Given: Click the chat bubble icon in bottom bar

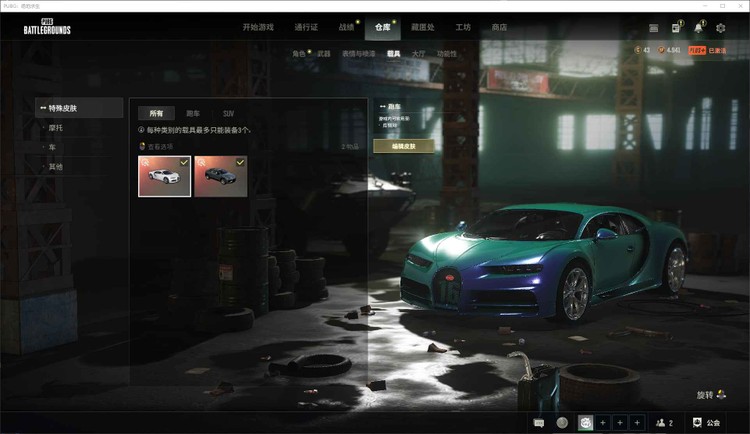Looking at the screenshot, I should (539, 423).
